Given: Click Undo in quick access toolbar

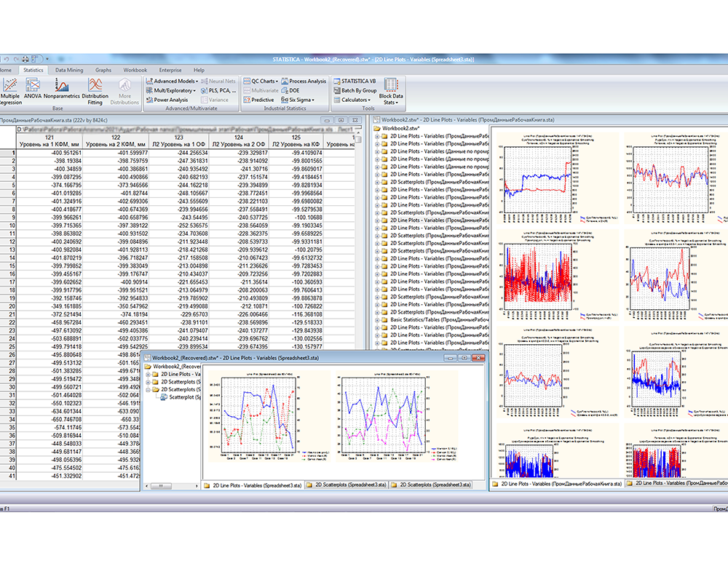Looking at the screenshot, I should pyautogui.click(x=7, y=60).
